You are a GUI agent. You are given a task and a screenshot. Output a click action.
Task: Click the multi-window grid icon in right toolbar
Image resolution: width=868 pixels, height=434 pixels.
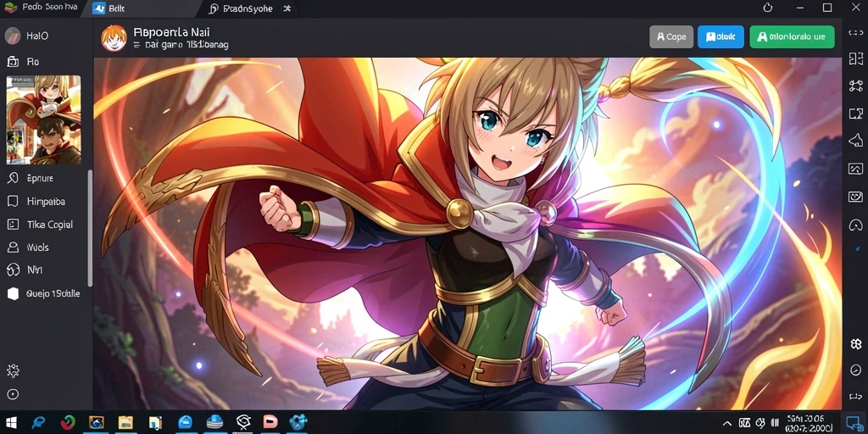point(856,59)
